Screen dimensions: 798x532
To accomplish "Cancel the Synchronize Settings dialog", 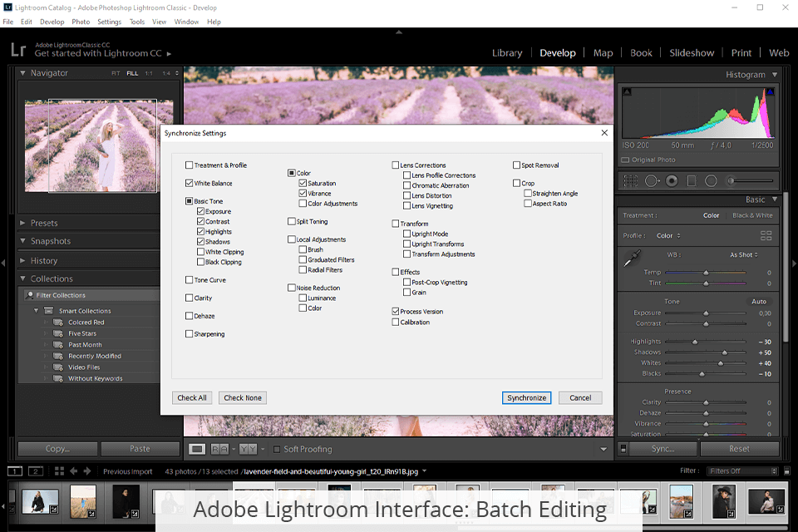I will point(580,397).
